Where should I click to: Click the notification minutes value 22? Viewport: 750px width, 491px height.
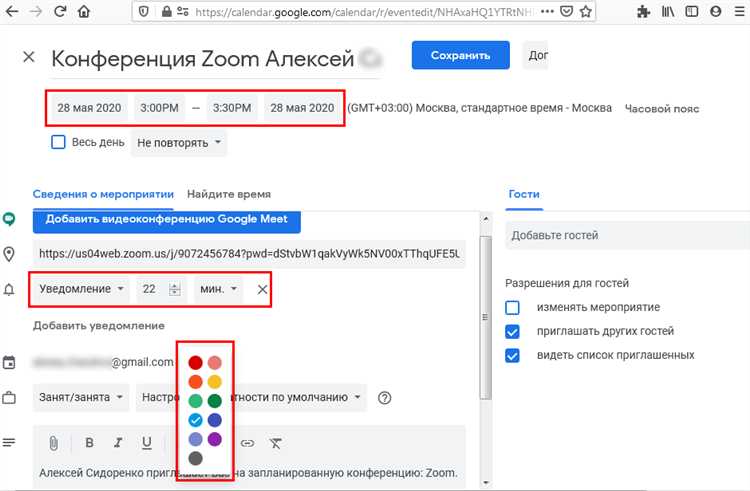click(149, 289)
